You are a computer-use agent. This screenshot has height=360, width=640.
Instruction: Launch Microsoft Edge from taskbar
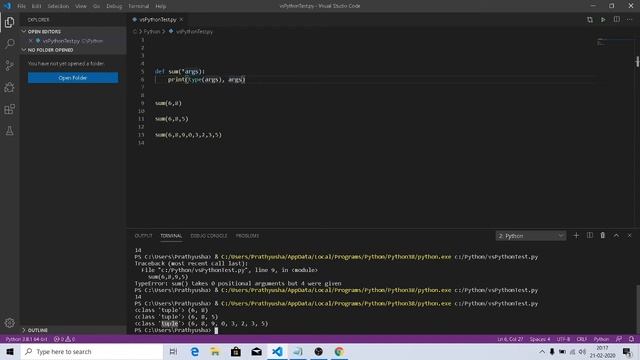[x=195, y=351]
